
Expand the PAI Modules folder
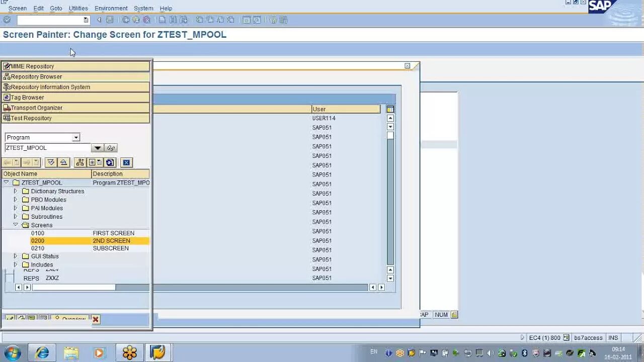click(16, 208)
